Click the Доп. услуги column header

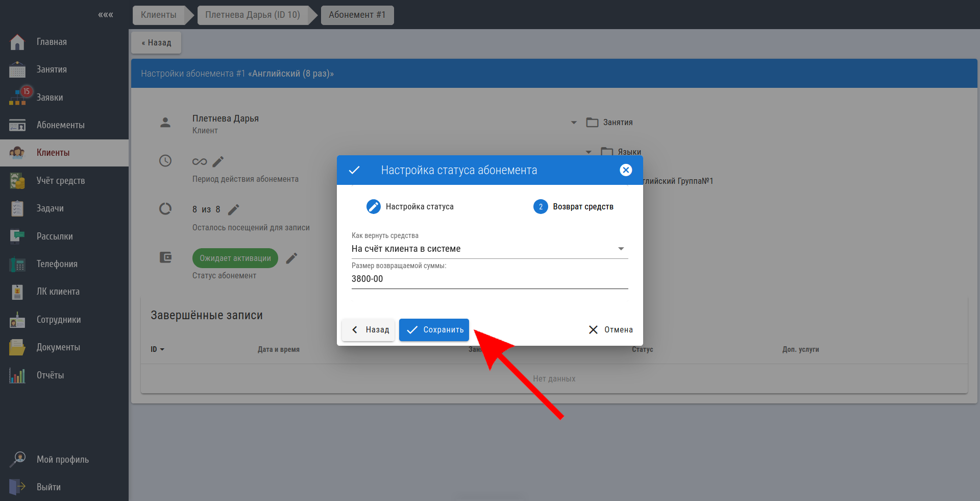click(x=800, y=350)
